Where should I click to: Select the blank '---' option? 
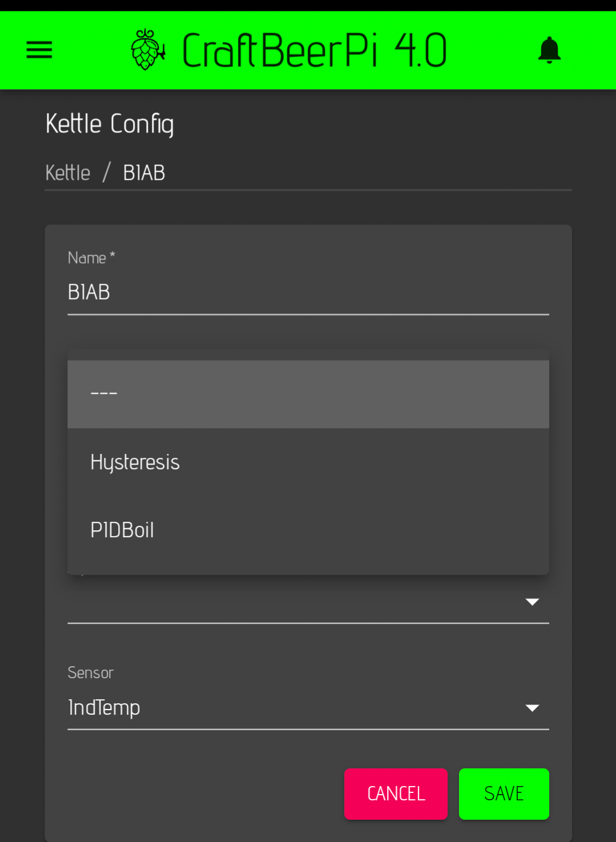(307, 394)
